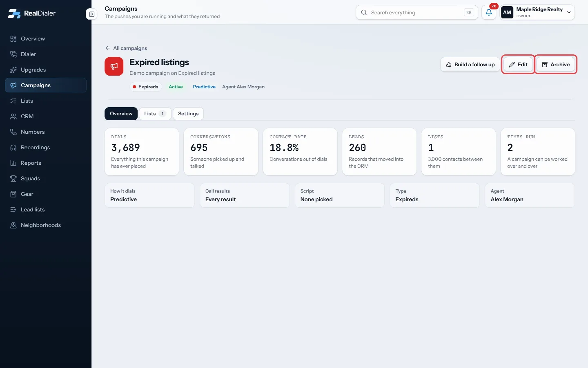
Task: Click the red megaphone campaign icon
Action: click(x=114, y=66)
